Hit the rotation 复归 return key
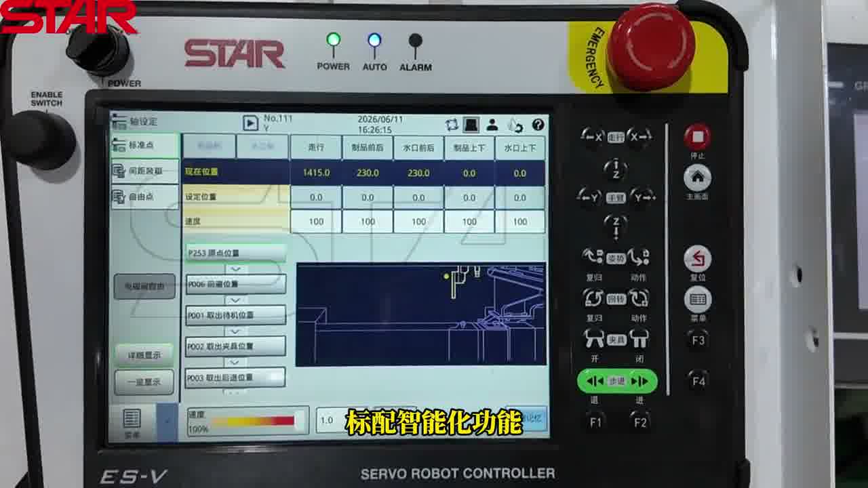868x488 pixels. pos(594,298)
